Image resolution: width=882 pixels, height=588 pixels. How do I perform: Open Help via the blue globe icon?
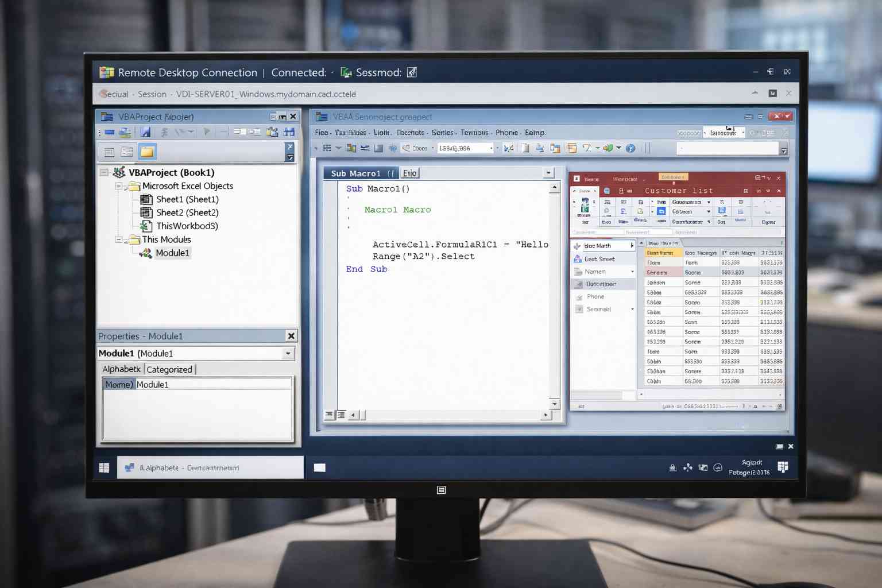(630, 148)
